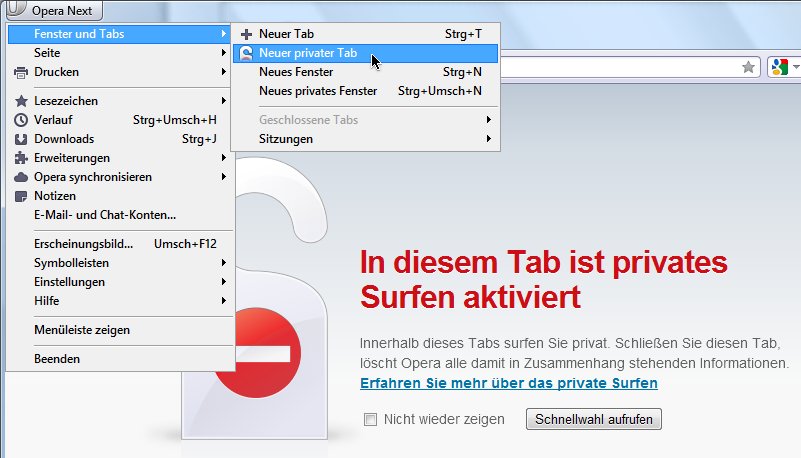Click the private tab icon beside Neuer privater Tab
This screenshot has height=458, width=801.
(x=246, y=53)
